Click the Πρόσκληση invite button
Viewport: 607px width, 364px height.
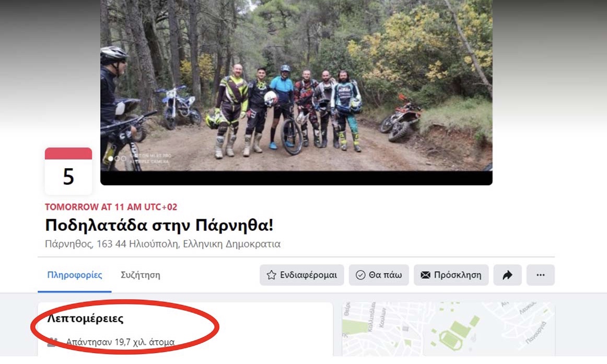(451, 275)
